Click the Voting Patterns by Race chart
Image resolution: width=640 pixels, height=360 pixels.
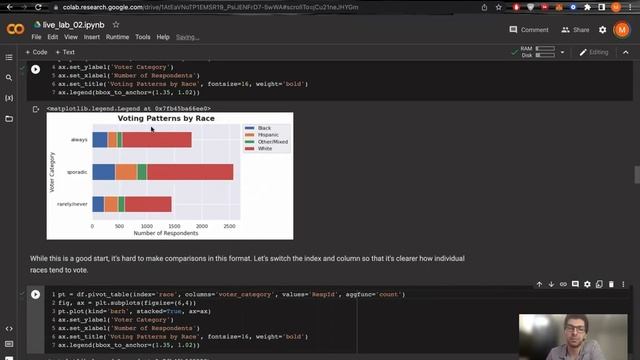(x=170, y=176)
